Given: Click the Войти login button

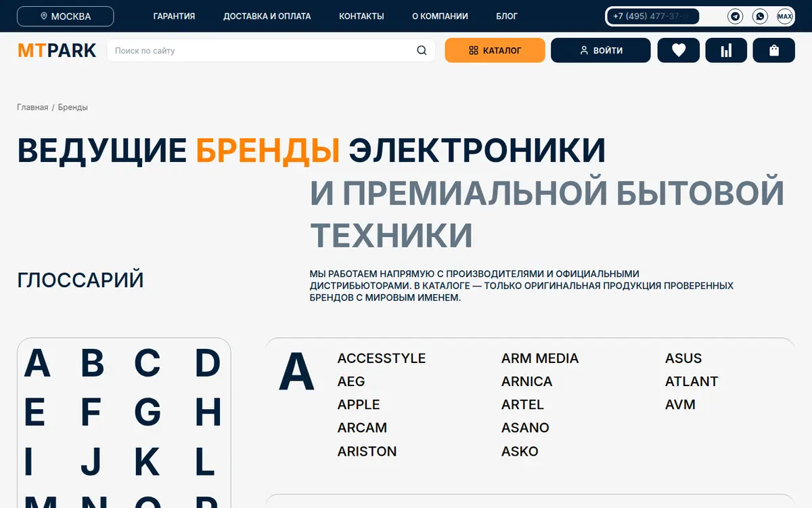Looking at the screenshot, I should [601, 50].
